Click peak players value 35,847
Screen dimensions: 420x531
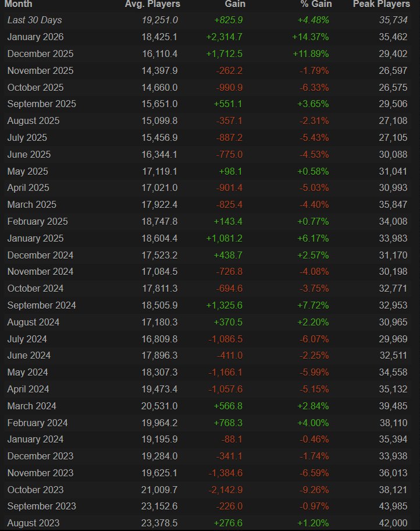(393, 204)
